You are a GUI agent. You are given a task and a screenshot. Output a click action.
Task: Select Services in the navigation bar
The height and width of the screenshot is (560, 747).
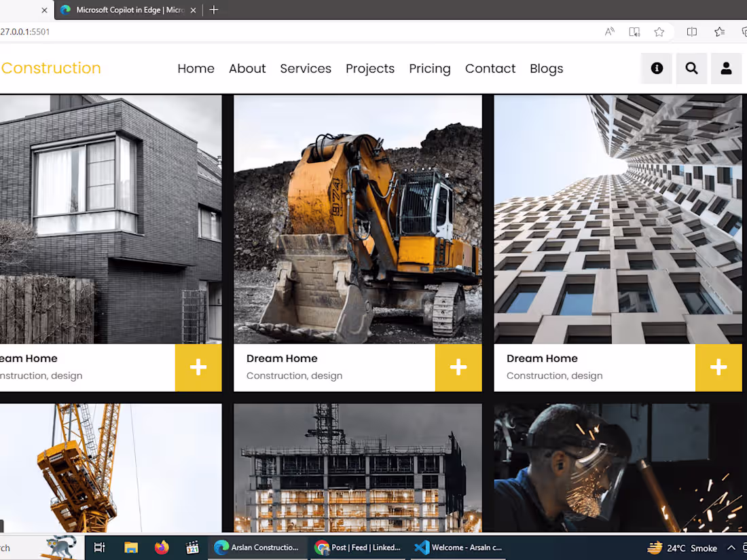coord(306,69)
